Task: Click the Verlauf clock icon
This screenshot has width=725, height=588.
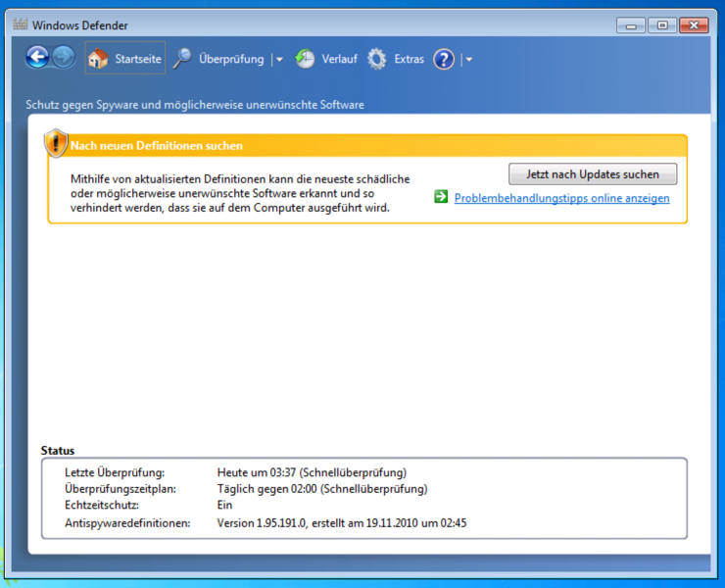Action: (x=306, y=59)
